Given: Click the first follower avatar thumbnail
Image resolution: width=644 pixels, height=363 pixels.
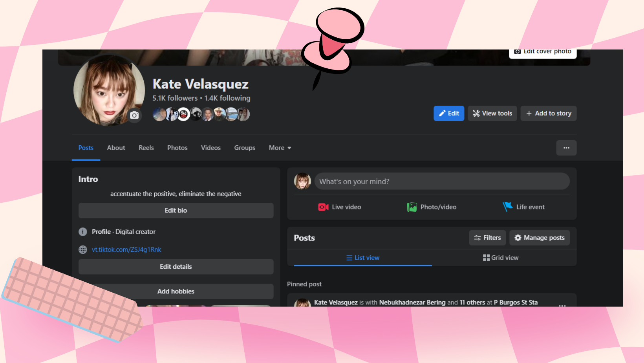Looking at the screenshot, I should point(159,114).
